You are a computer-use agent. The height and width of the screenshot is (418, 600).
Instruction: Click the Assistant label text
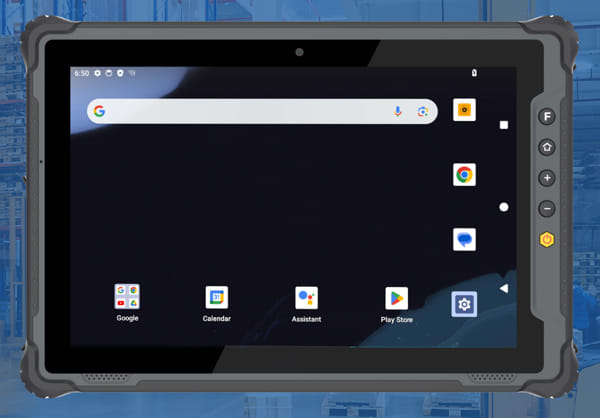tap(307, 319)
